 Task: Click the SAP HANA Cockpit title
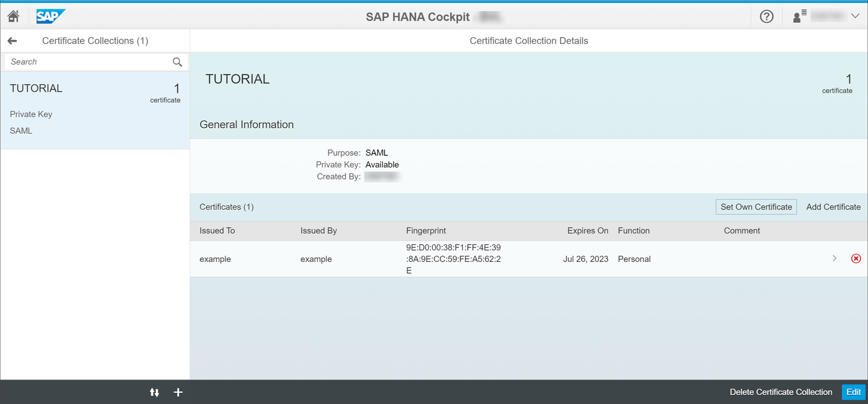click(418, 17)
